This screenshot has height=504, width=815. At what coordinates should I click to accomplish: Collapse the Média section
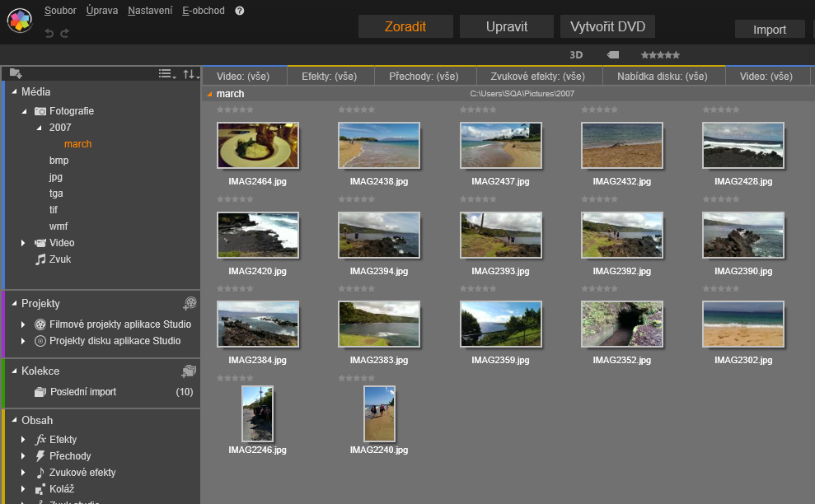(14, 91)
